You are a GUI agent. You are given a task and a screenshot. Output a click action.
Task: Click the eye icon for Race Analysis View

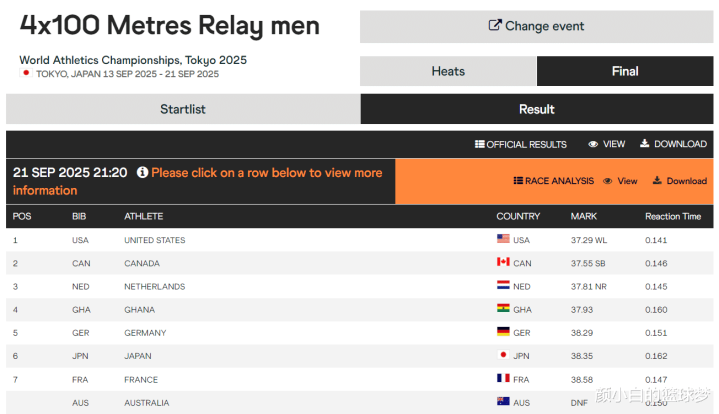(x=607, y=181)
